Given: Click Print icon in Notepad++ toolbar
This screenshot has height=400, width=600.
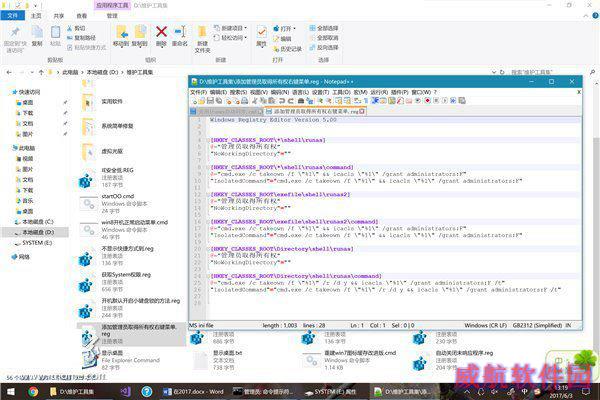Looking at the screenshot, I should 245,101.
